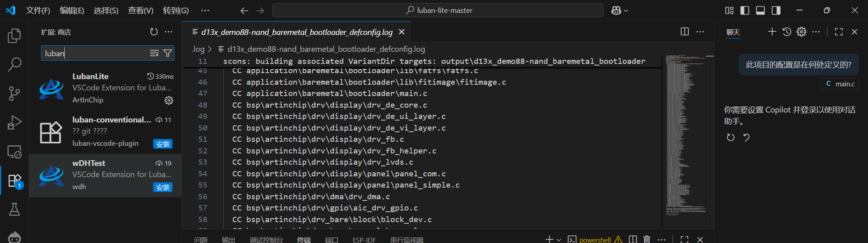Toggle secondary side bar visibility

tap(776, 10)
